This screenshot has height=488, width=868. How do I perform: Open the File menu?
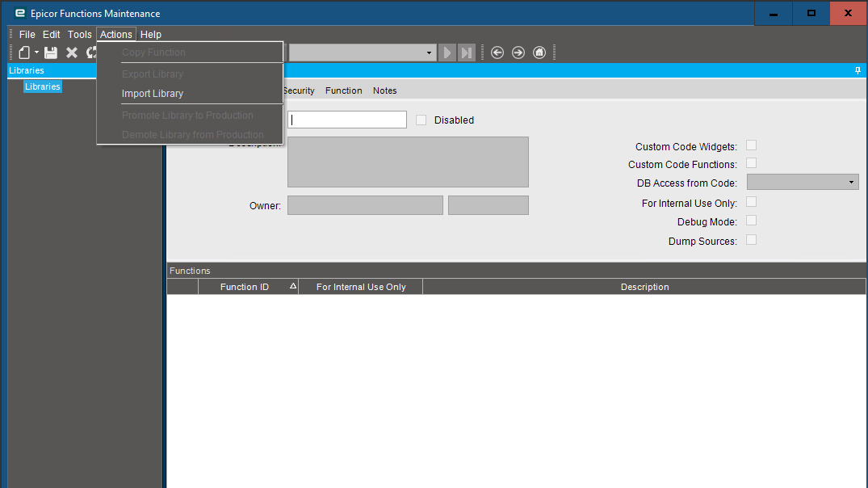click(x=27, y=35)
